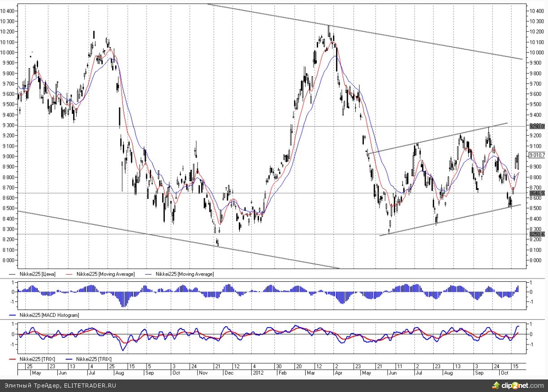The image size is (548, 392).
Task: Click the Nov month label on time axis
Action: point(204,372)
